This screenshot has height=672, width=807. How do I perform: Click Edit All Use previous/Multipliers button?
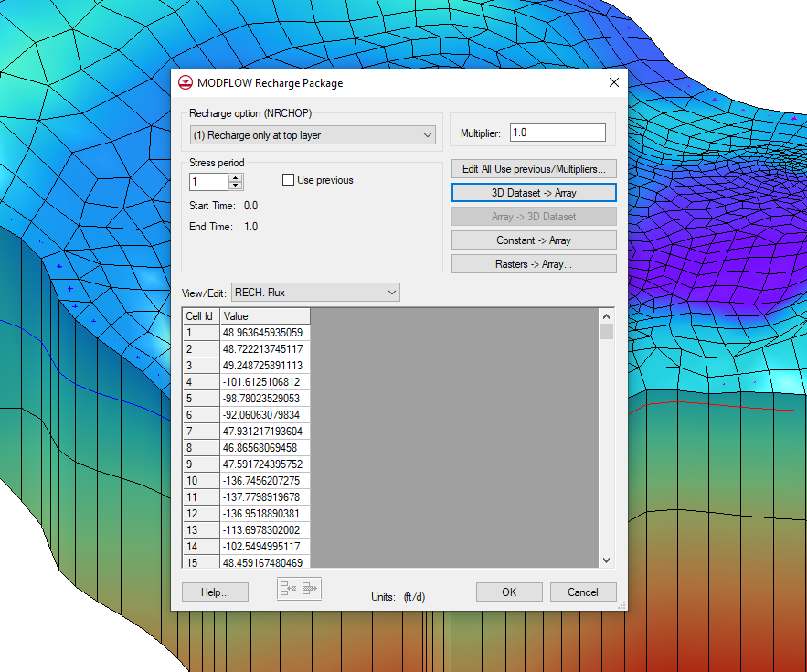pos(534,168)
